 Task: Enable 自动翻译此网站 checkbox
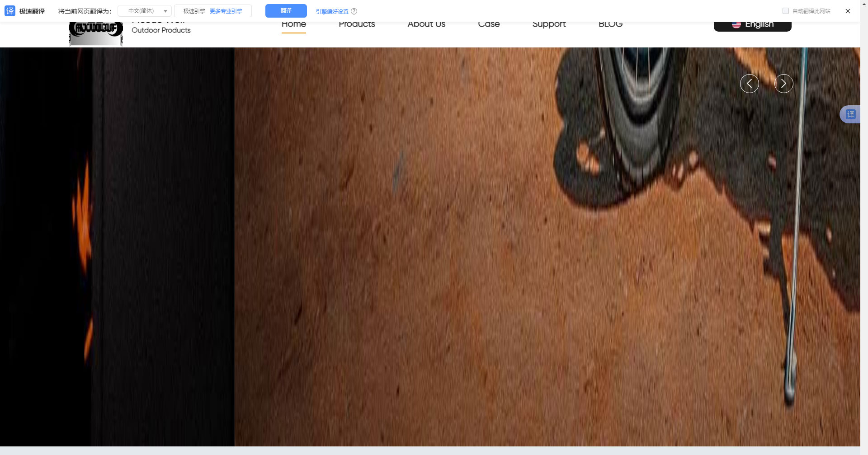pos(786,11)
